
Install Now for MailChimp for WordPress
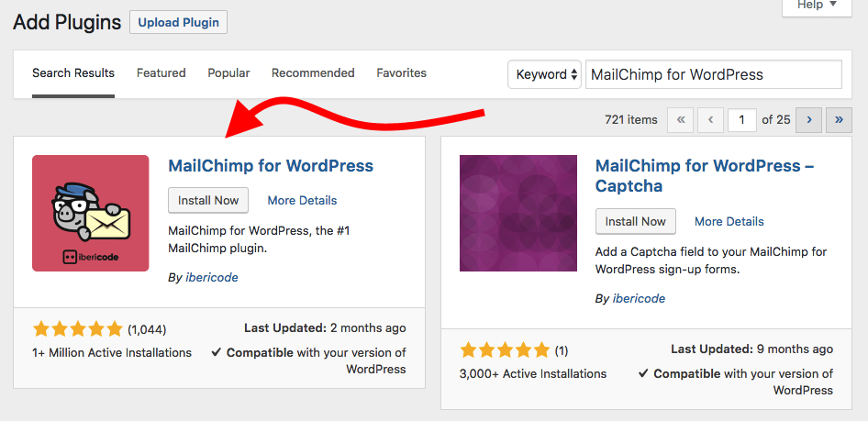click(x=208, y=200)
